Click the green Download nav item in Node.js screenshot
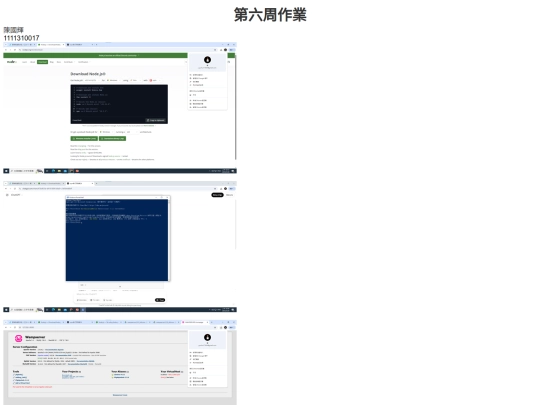540x405 pixels. pos(42,62)
